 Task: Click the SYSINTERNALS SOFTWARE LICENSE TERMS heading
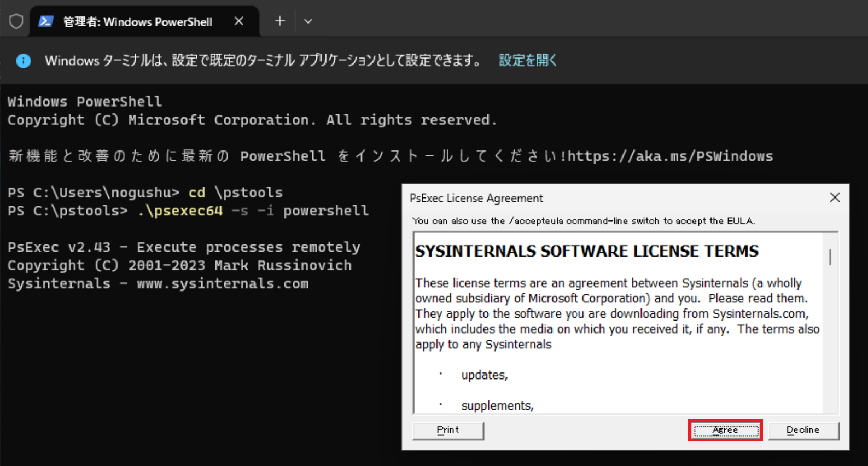click(587, 251)
